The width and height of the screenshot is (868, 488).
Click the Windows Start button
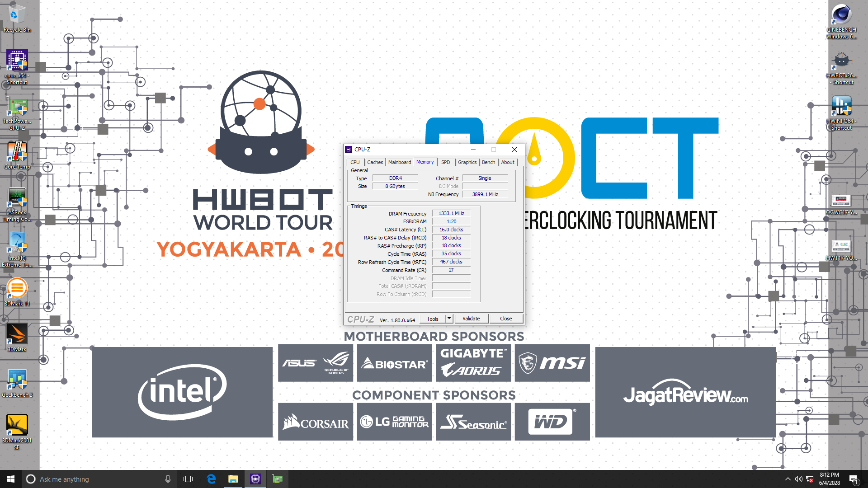point(11,479)
